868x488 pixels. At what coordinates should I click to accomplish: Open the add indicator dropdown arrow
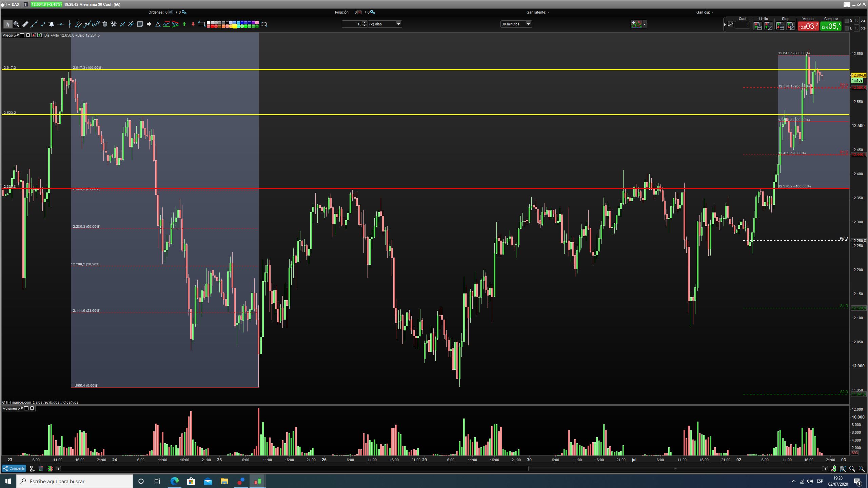coord(645,24)
